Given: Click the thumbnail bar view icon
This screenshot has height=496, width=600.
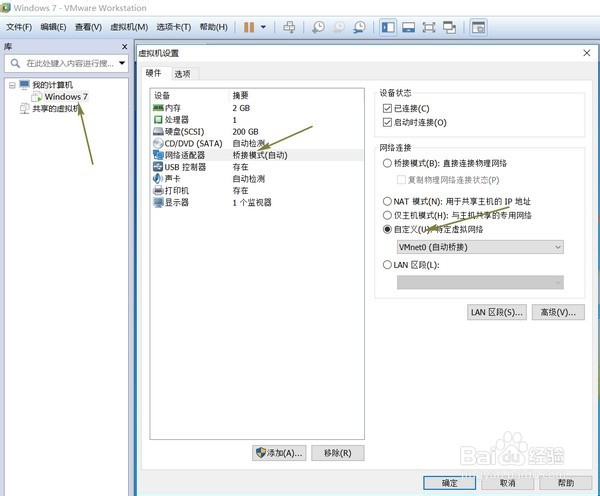Looking at the screenshot, I should [x=408, y=28].
